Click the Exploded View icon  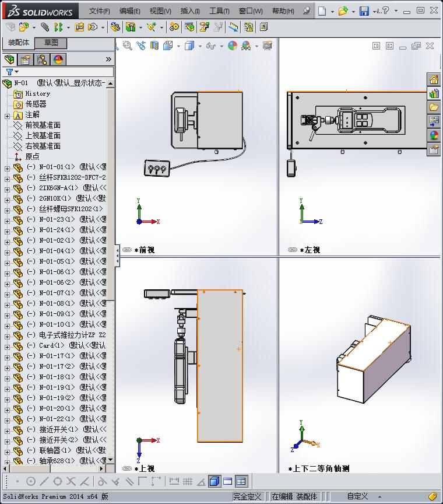205,27
